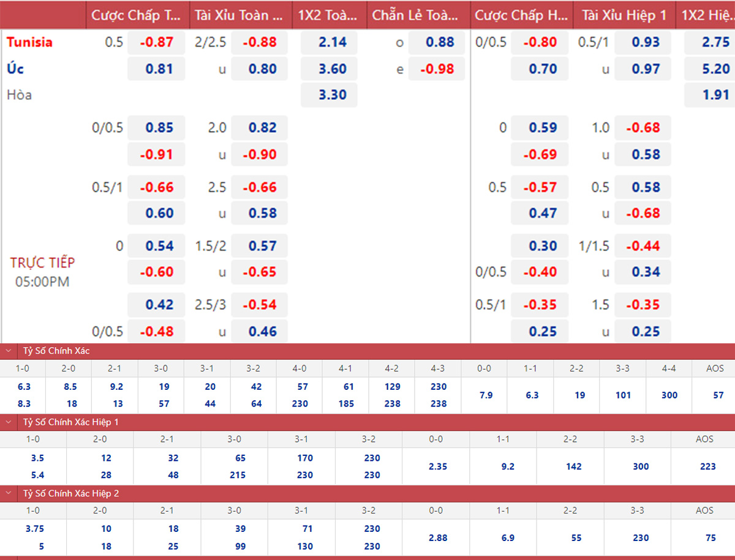Click the Tunisia team name
The image size is (735, 560).
(x=29, y=42)
